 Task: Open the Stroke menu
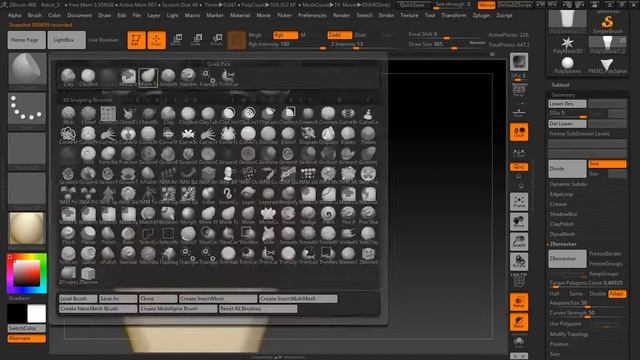pyautogui.click(x=386, y=15)
